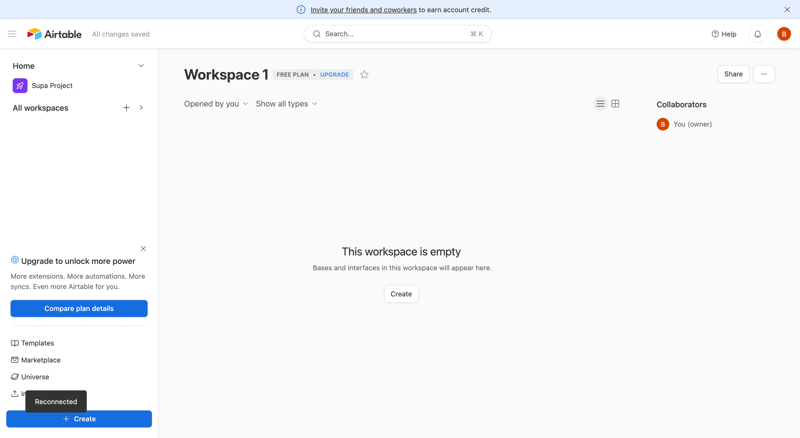Click the upgrade sparkle icon
The height and width of the screenshot is (438, 800).
(x=15, y=260)
